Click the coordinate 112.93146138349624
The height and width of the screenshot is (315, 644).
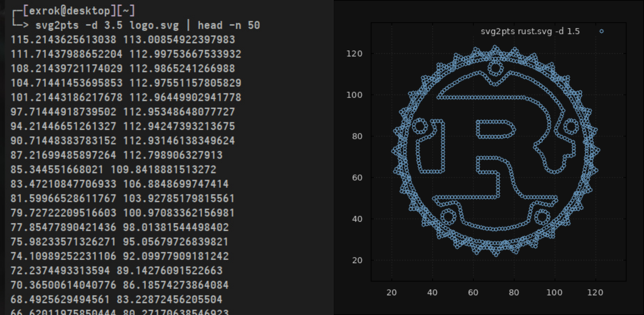pos(179,141)
